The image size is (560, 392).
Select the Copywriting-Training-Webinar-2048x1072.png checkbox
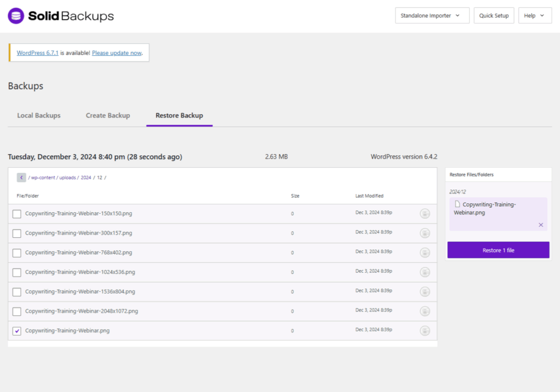pos(17,312)
